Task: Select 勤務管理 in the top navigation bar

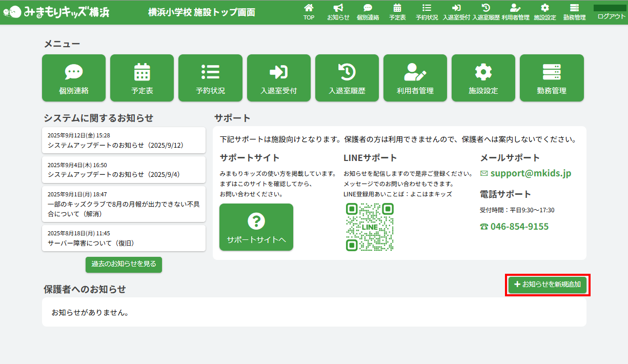Action: click(x=574, y=12)
